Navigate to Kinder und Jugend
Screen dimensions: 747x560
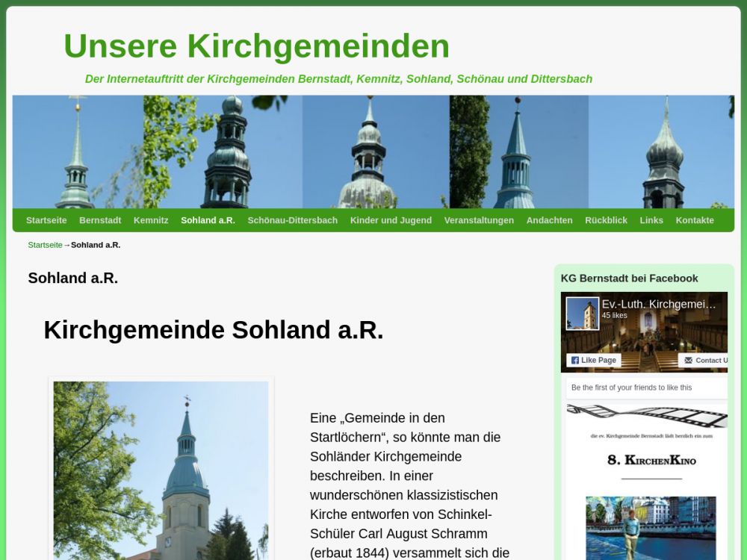tap(391, 220)
